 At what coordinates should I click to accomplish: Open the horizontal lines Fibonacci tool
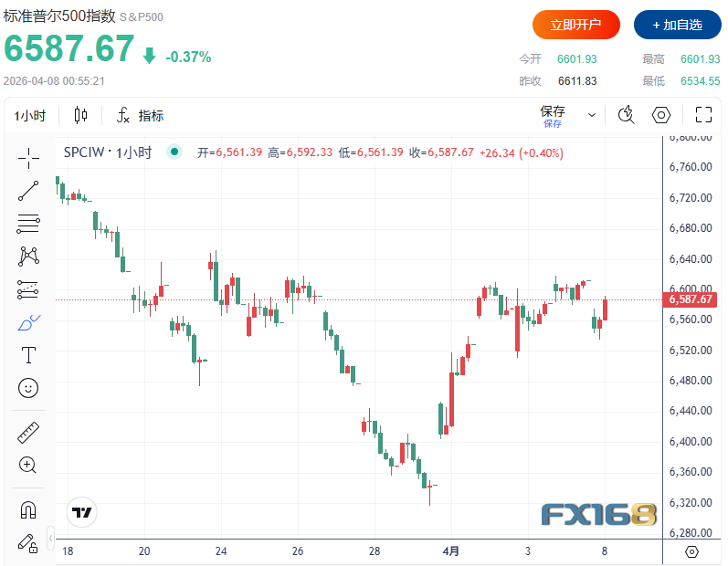pos(28,224)
